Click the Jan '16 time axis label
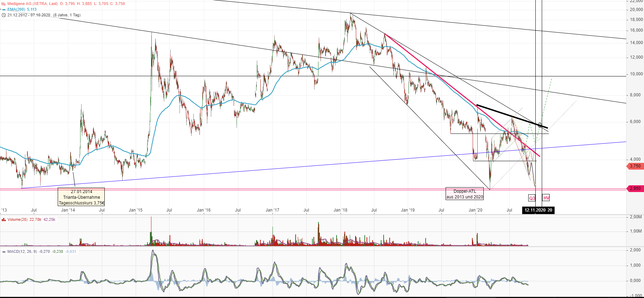Image resolution: width=644 pixels, height=298 pixels. 204,210
